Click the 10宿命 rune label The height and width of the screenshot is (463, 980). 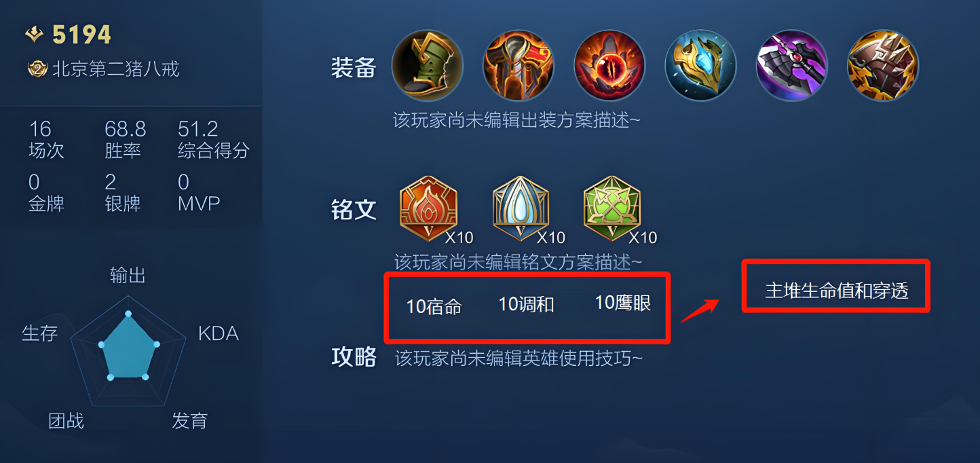(x=434, y=307)
